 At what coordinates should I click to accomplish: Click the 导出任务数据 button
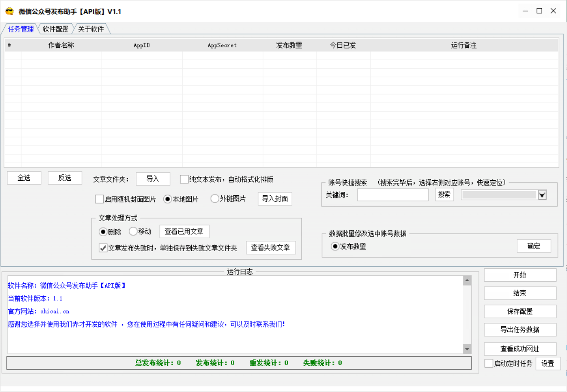pos(520,329)
